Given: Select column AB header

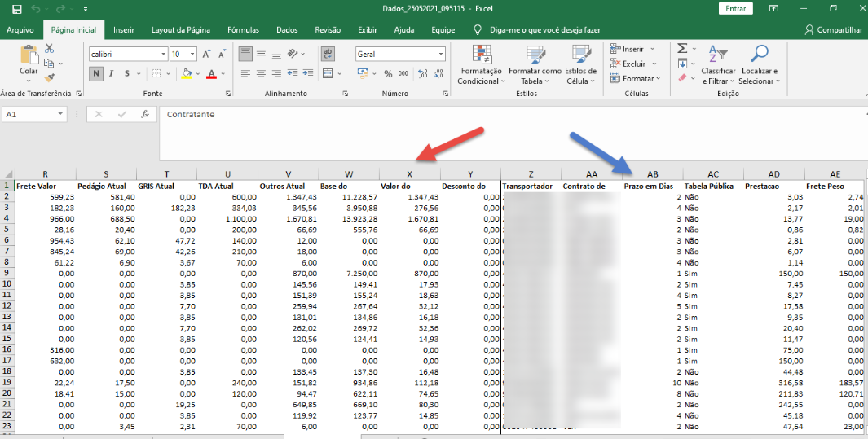Looking at the screenshot, I should [x=652, y=173].
